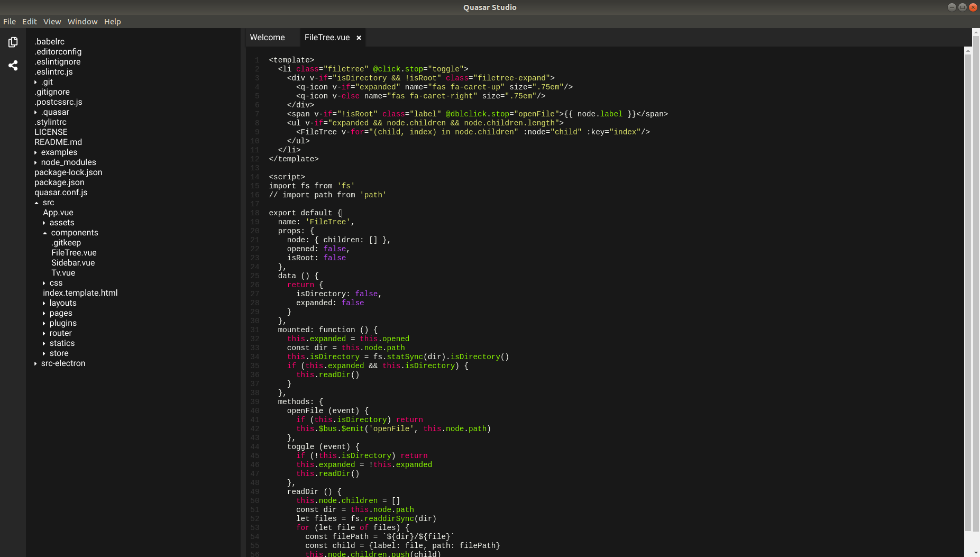Screen dimensions: 980x557
Task: Click the share icon in the left sidebar
Action: click(x=13, y=65)
